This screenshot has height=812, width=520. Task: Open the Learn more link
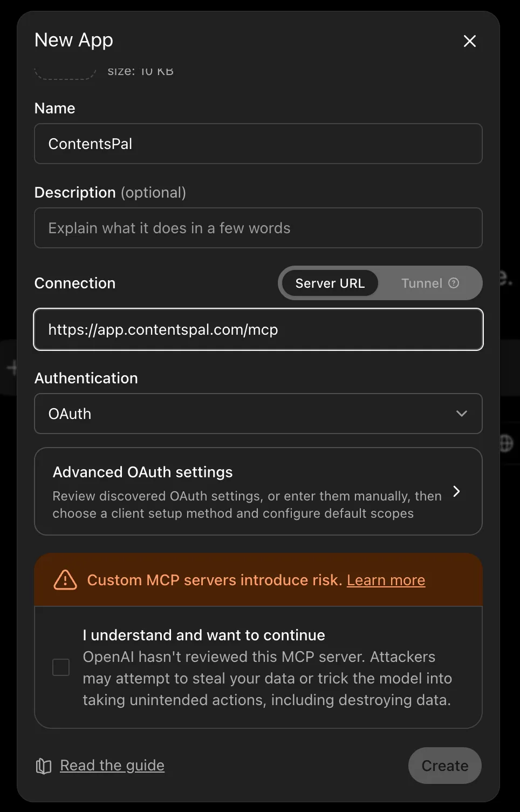click(386, 580)
